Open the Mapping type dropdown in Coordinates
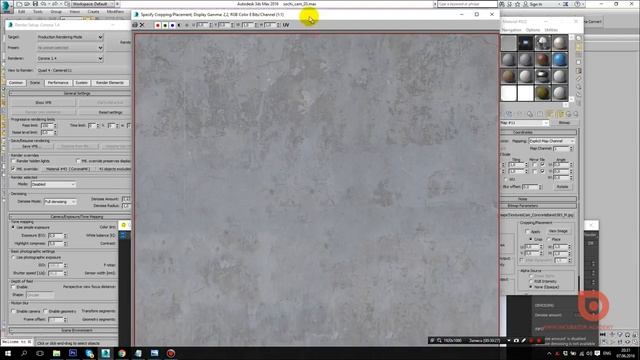The width and height of the screenshot is (640, 360). click(552, 141)
